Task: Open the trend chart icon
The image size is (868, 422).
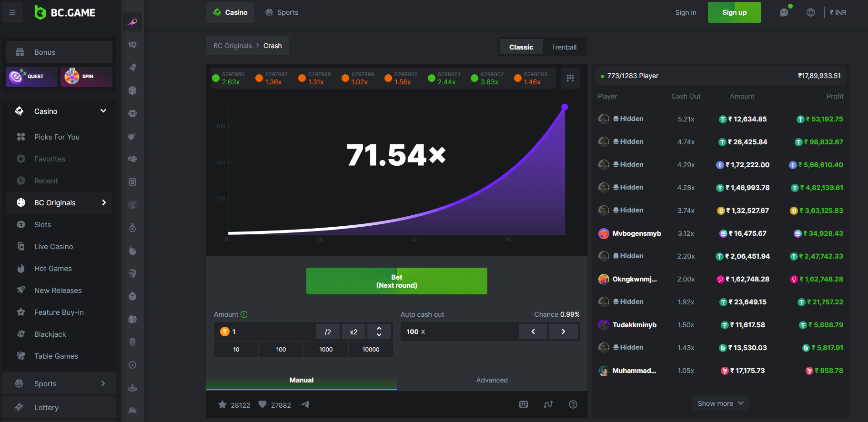Action: (x=548, y=404)
